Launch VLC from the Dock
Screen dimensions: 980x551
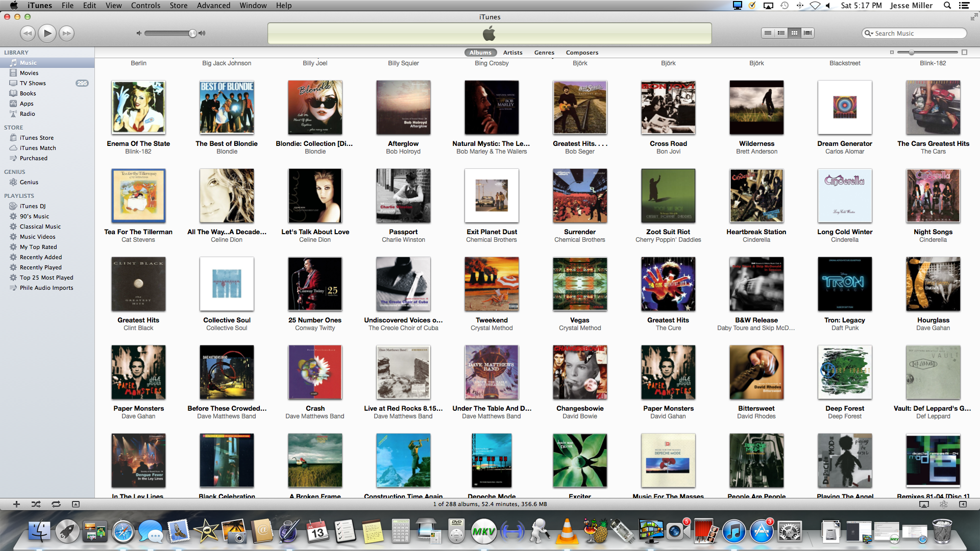pos(567,531)
